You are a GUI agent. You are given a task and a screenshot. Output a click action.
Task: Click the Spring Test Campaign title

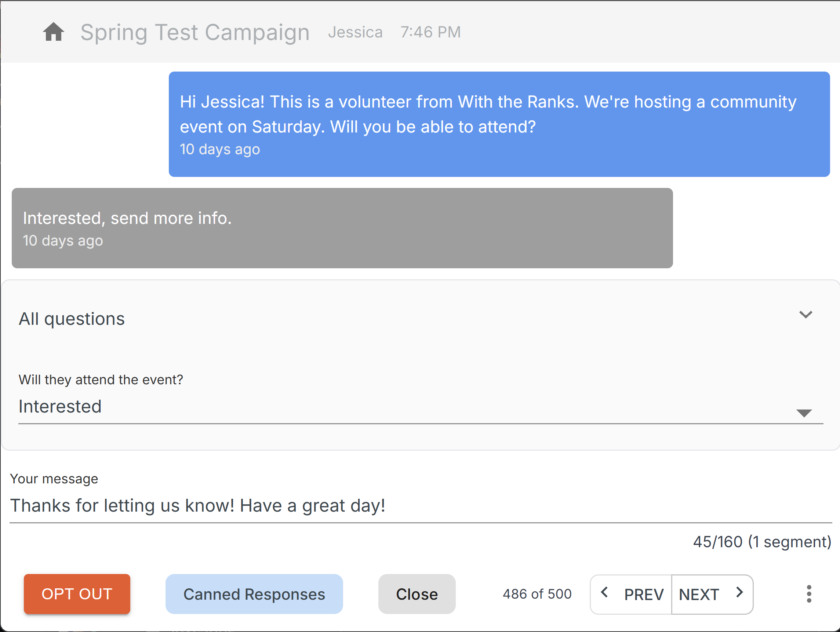(195, 32)
